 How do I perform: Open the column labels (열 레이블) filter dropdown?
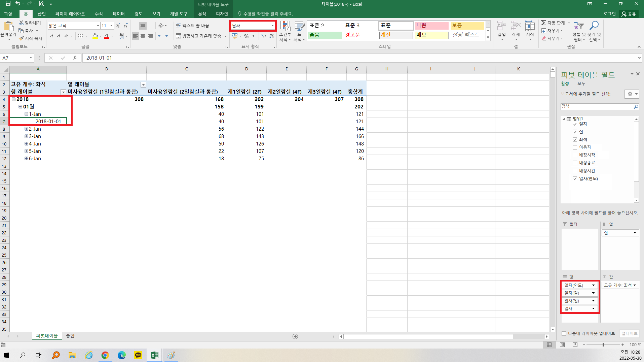point(143,85)
